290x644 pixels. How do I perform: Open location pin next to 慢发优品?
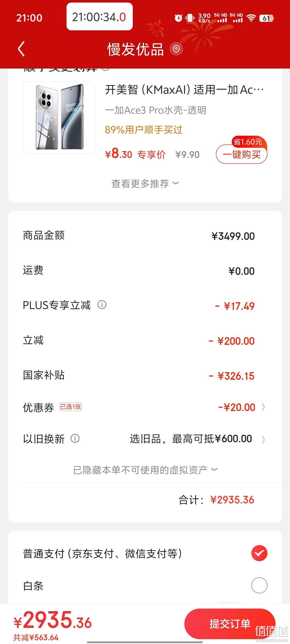[176, 49]
